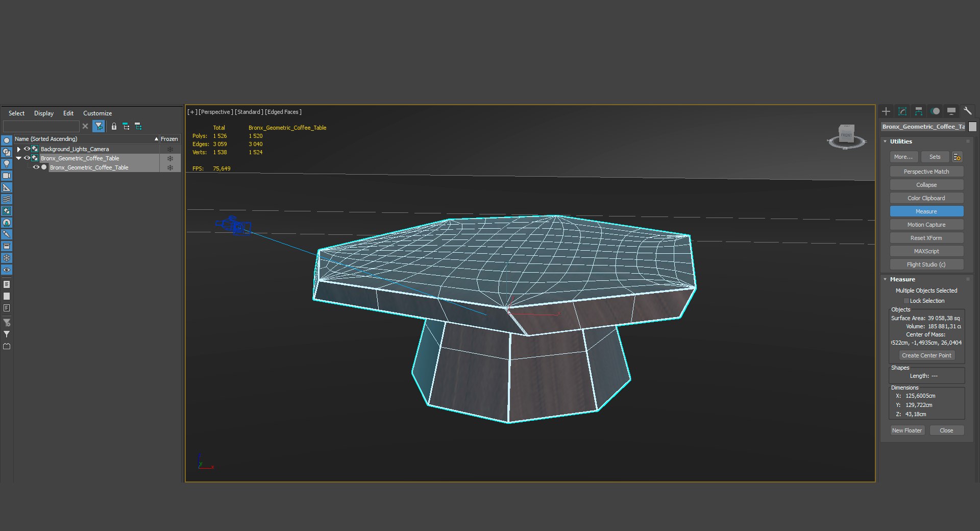Open the Motion command panel tab
This screenshot has width=980, height=531.
click(935, 111)
